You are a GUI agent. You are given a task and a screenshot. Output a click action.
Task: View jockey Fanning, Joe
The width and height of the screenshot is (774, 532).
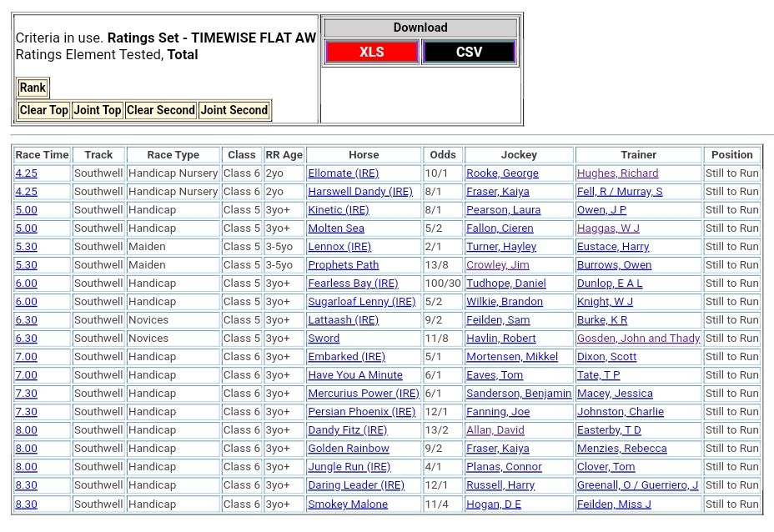click(x=497, y=412)
